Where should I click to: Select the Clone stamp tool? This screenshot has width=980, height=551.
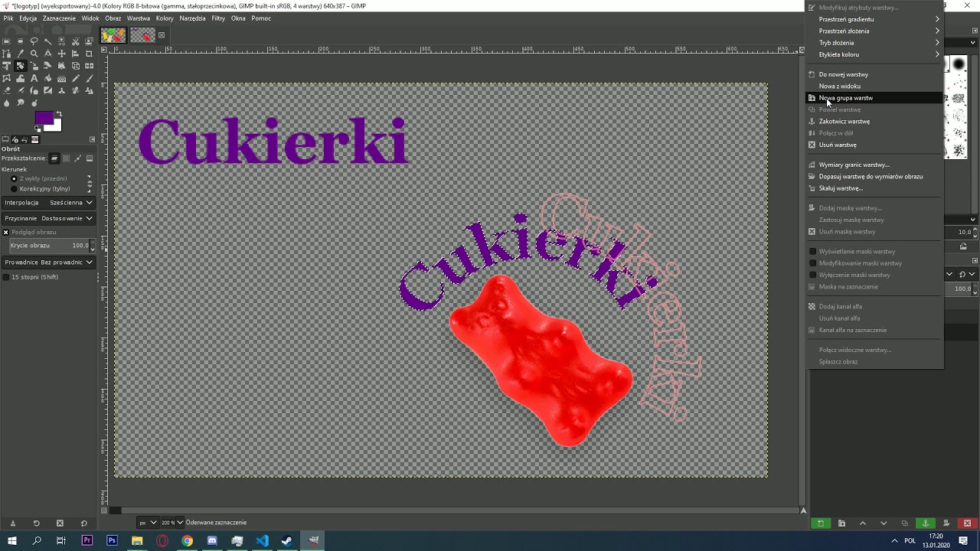[x=61, y=90]
